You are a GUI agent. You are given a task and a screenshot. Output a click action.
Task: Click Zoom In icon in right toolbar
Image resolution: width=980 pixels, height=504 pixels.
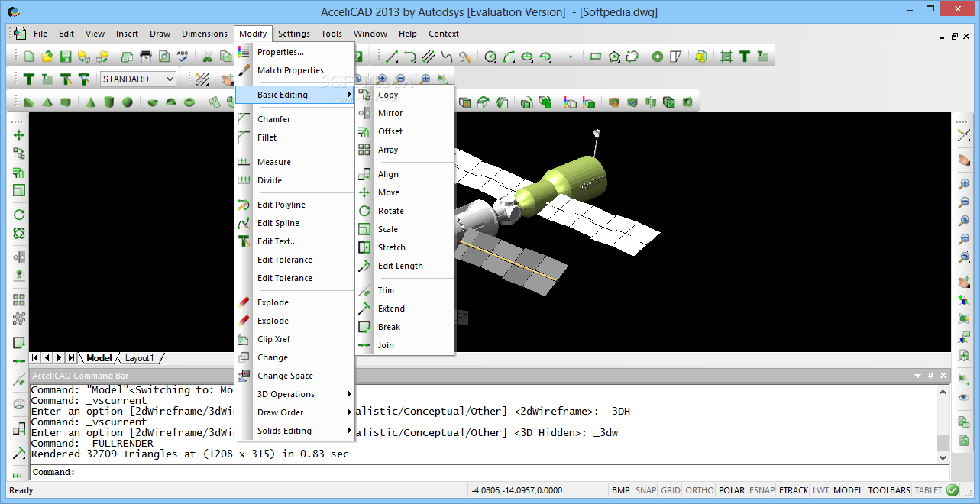tap(964, 184)
